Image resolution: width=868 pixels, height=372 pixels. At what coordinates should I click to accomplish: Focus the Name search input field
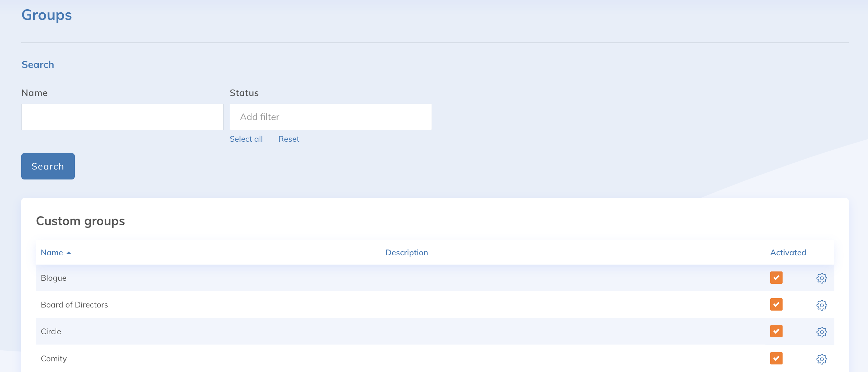tap(122, 117)
